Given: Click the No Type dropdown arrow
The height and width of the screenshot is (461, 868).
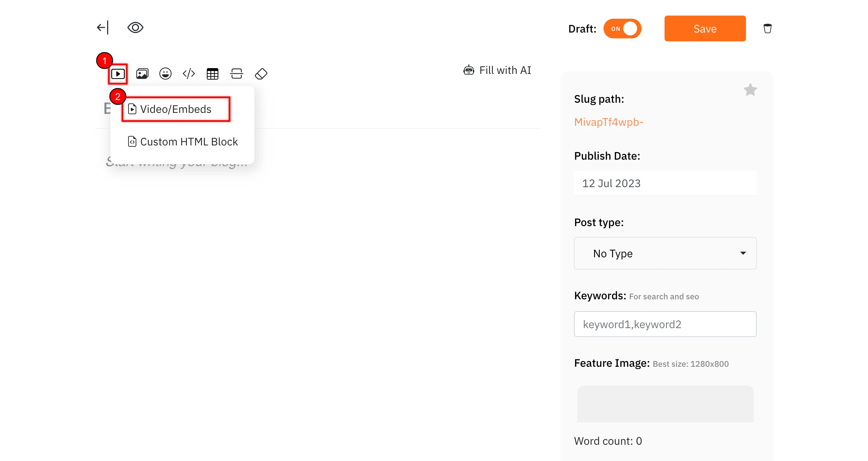Looking at the screenshot, I should (x=743, y=253).
